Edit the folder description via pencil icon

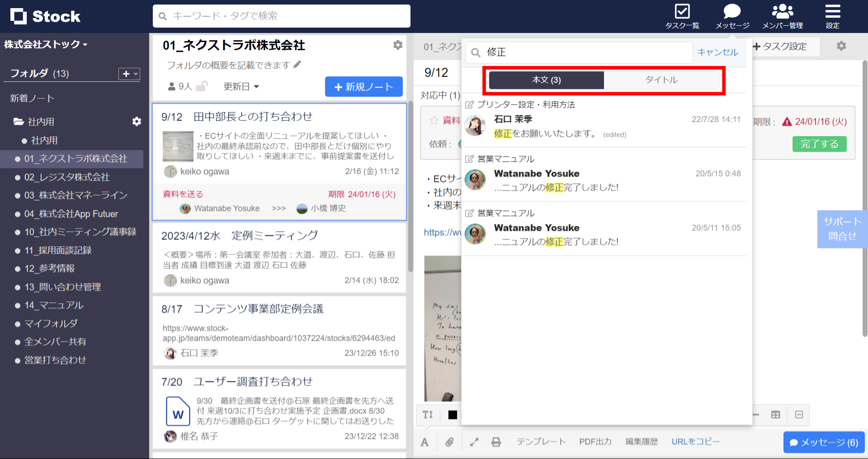297,65
